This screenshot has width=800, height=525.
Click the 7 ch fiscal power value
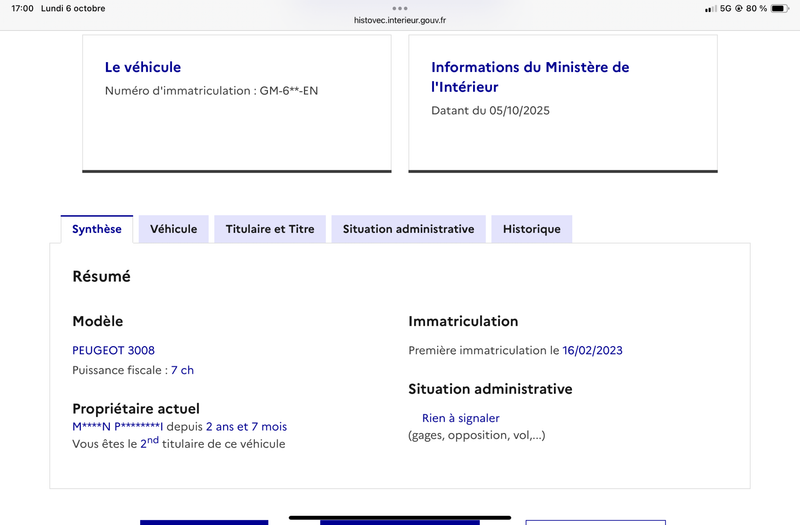(182, 370)
